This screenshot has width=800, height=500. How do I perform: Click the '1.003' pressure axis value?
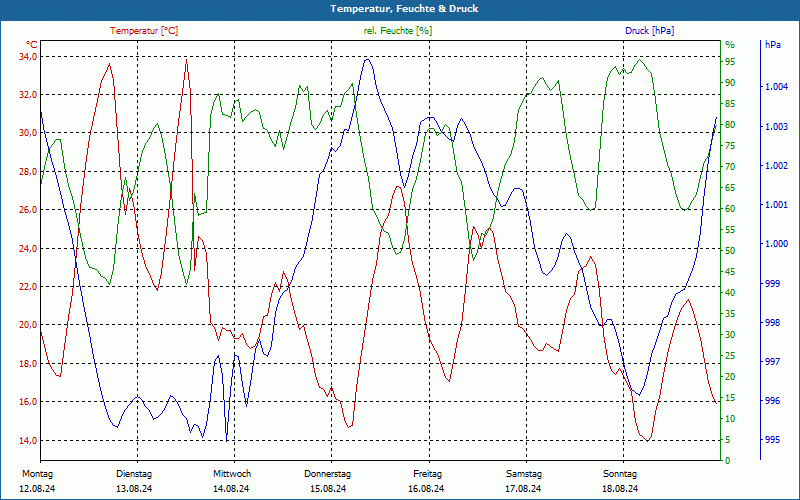(x=777, y=127)
